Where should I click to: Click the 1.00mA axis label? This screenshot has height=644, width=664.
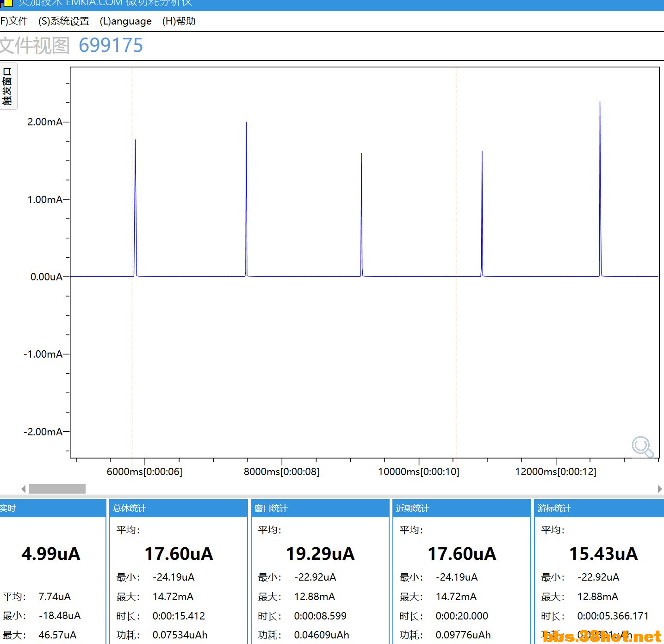coord(45,200)
